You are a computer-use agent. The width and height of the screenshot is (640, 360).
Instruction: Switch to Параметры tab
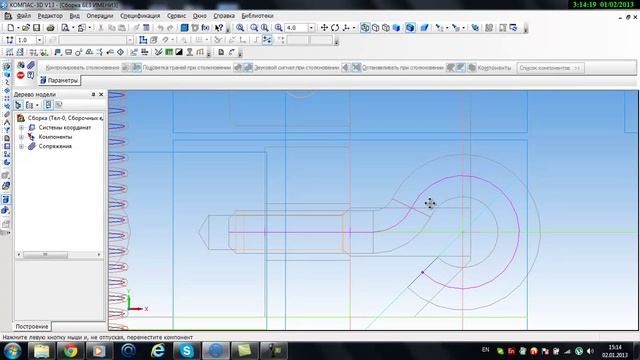pyautogui.click(x=59, y=80)
